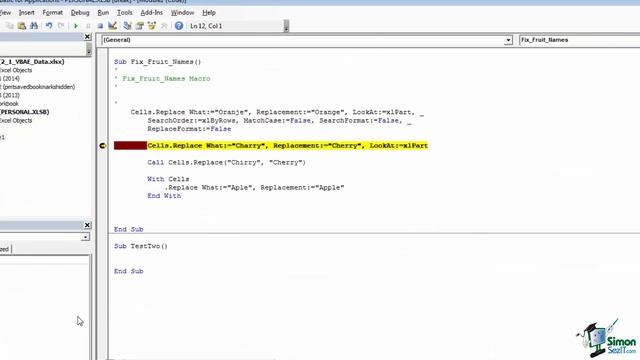
Task: Open the (General) object dropdown
Action: 508,40
